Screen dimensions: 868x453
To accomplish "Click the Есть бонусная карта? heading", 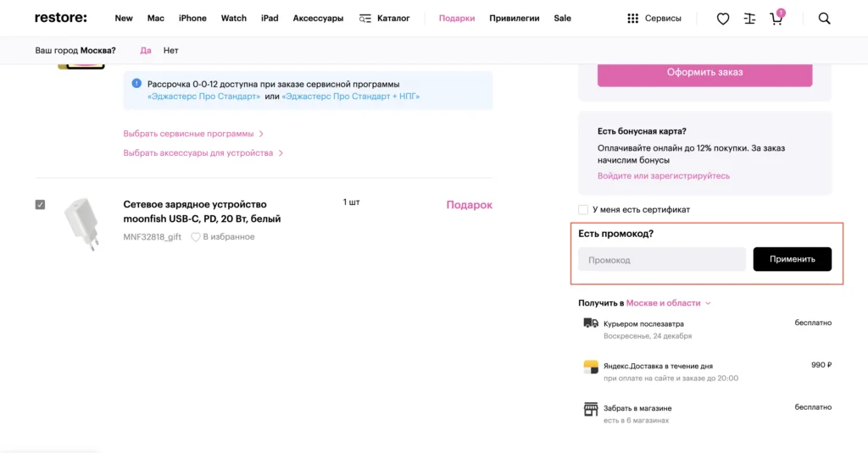I will tap(642, 131).
